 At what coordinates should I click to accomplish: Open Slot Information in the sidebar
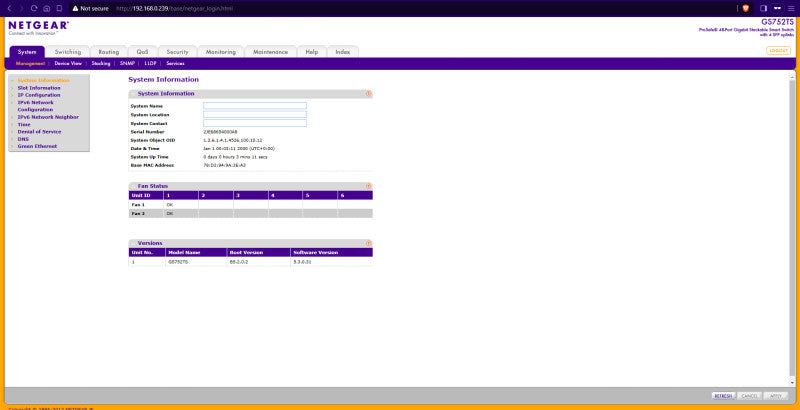[x=39, y=88]
